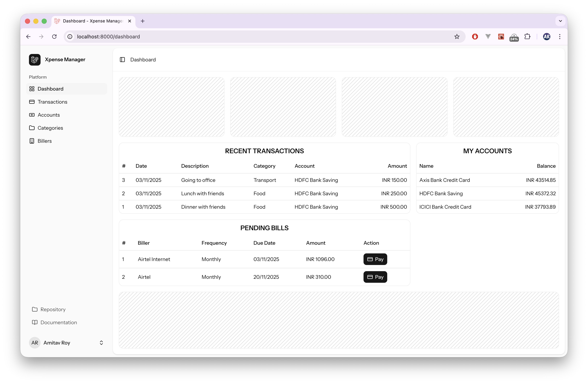Go to Categories page
Viewport: 588px width, 384px height.
50,128
